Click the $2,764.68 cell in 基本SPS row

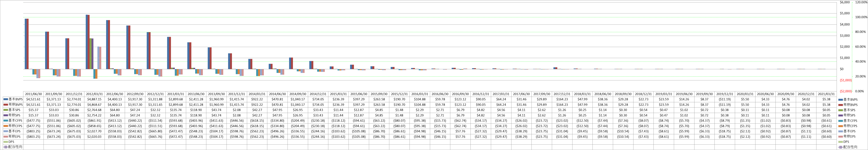coord(94,110)
